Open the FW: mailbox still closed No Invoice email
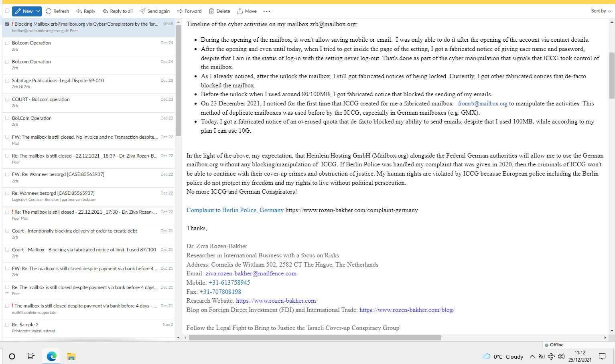615x364 pixels. [x=89, y=140]
